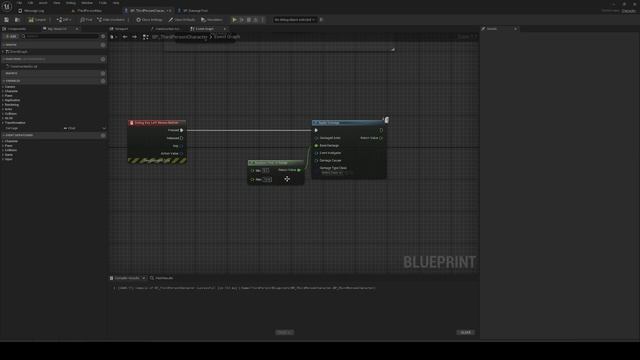
Task: Add a new macro with plus icon
Action: [x=103, y=73]
